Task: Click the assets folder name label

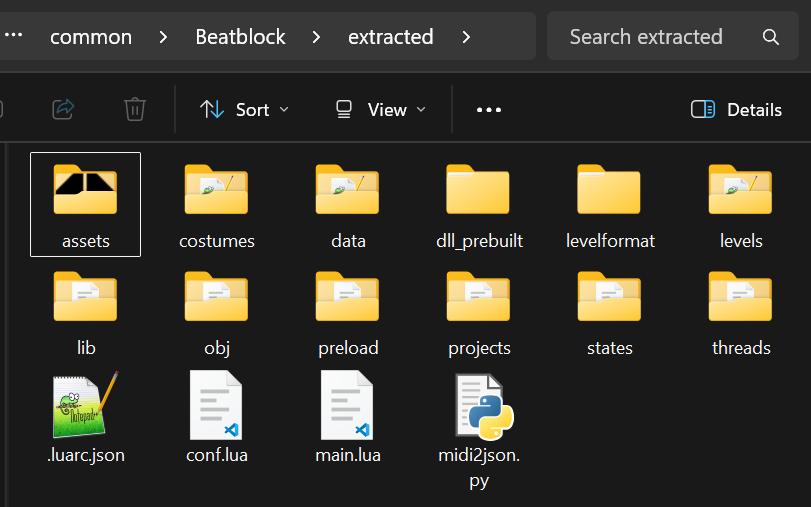Action: [86, 241]
